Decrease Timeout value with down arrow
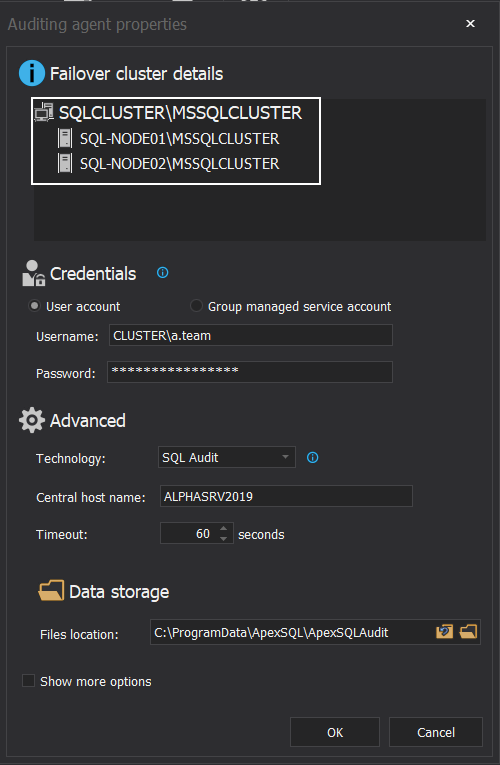 pyautogui.click(x=223, y=538)
